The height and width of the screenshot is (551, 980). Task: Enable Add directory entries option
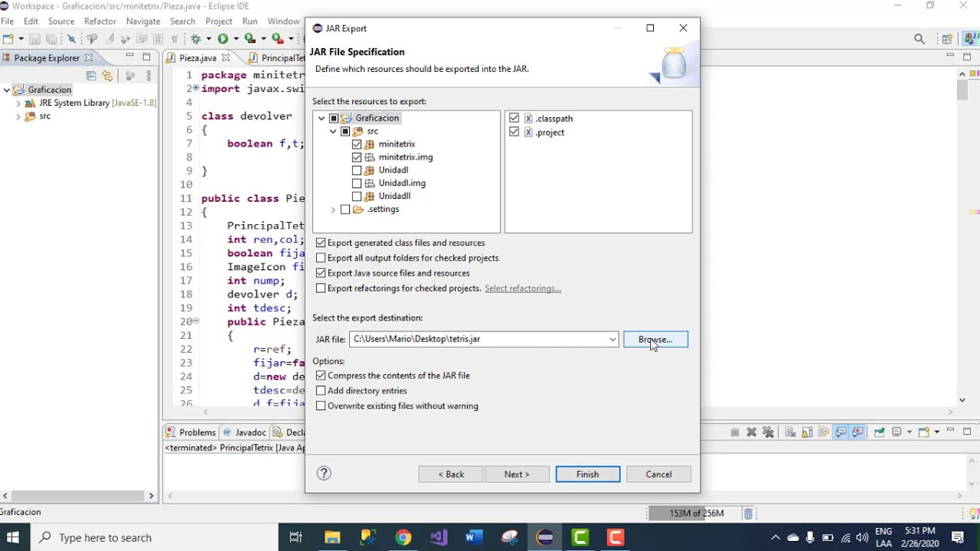321,391
